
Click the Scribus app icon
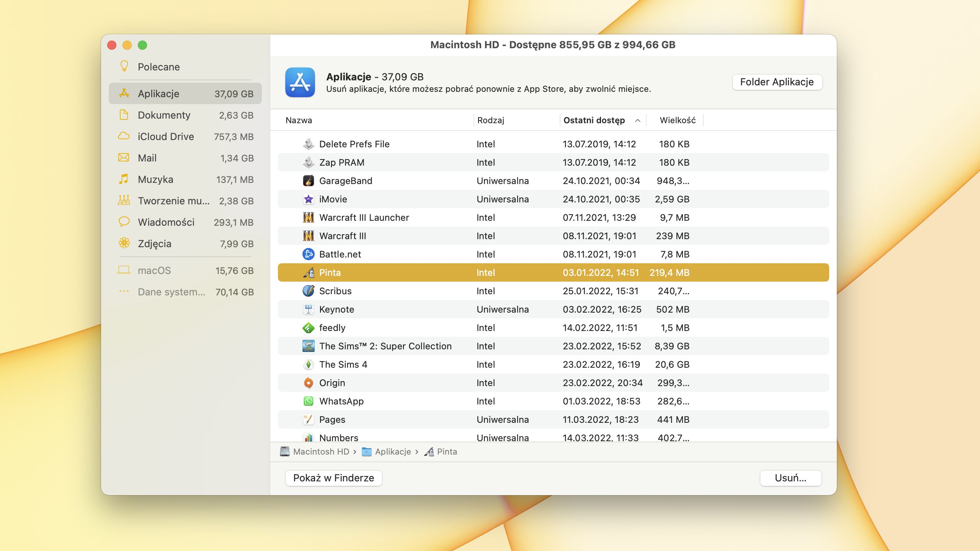coord(308,291)
